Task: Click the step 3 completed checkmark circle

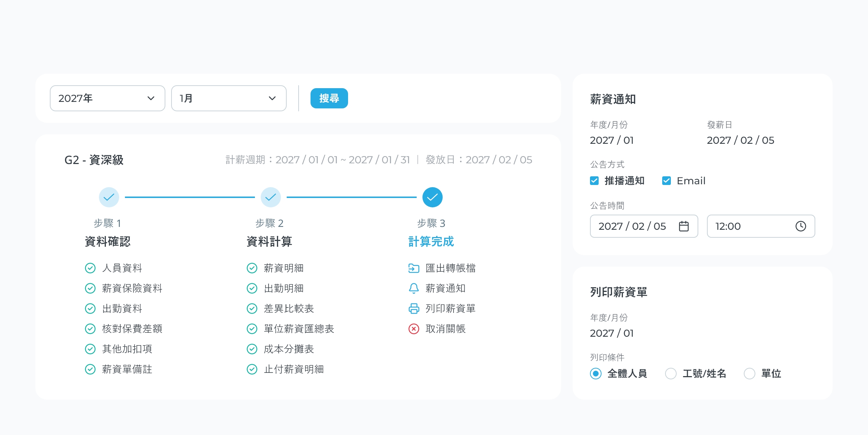Action: pyautogui.click(x=433, y=197)
